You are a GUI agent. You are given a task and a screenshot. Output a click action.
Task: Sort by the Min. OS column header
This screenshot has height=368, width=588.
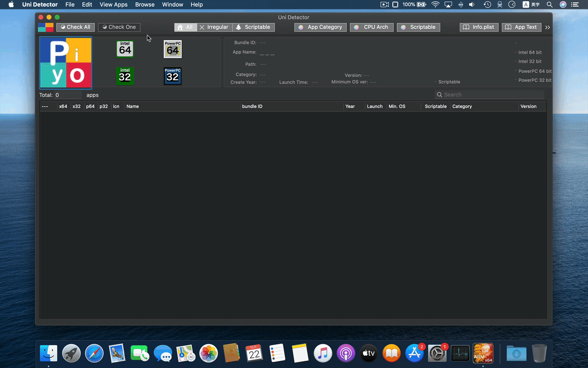(403, 106)
